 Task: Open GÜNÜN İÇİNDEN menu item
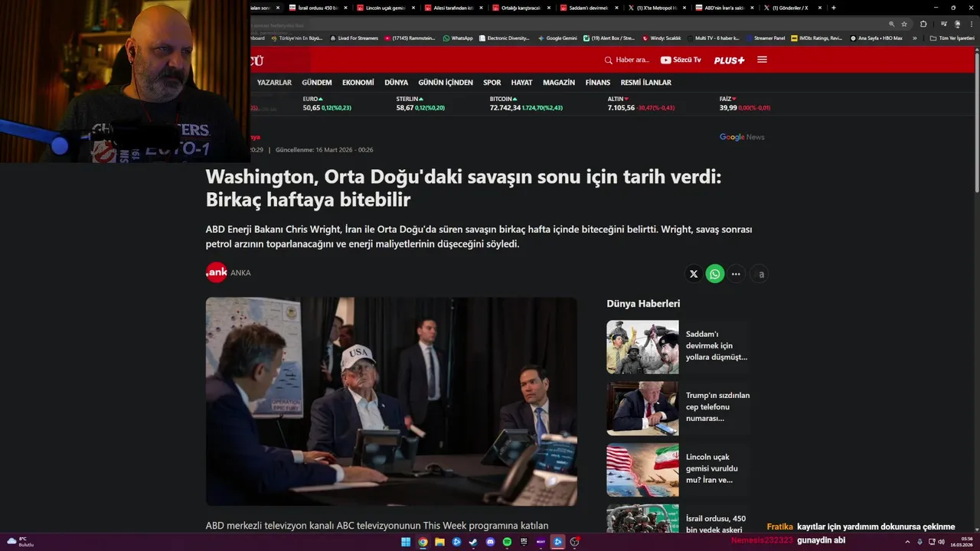(x=446, y=83)
